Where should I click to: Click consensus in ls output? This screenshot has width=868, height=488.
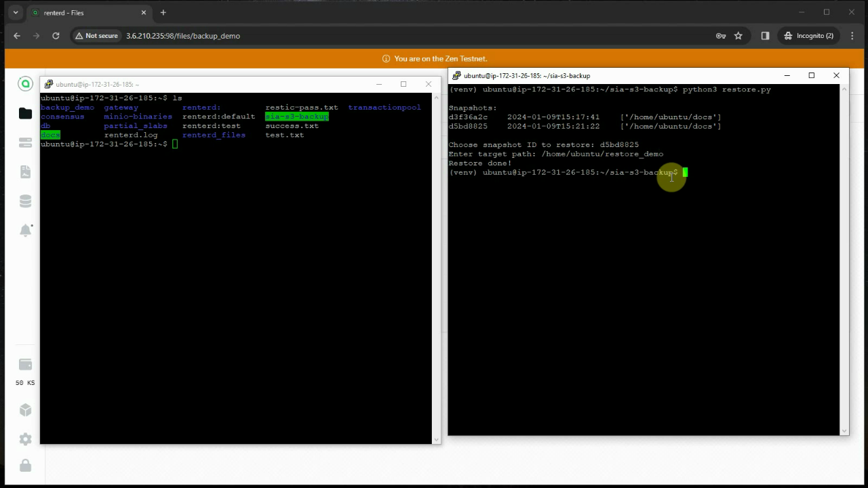tap(62, 117)
